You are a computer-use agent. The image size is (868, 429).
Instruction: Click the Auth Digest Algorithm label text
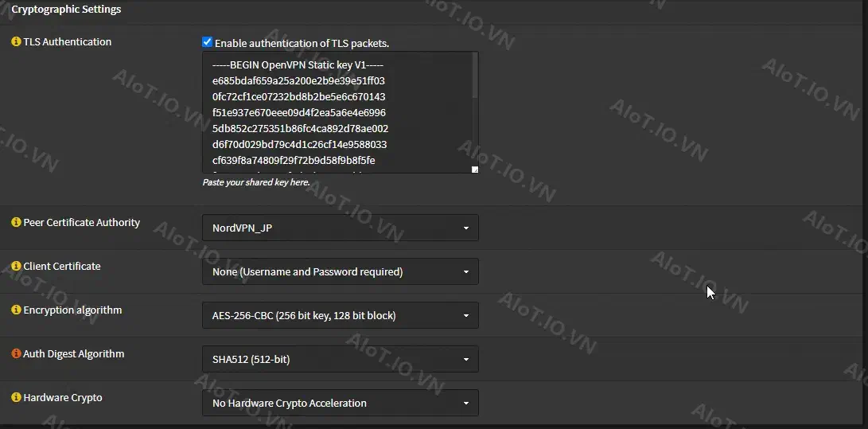(x=74, y=353)
